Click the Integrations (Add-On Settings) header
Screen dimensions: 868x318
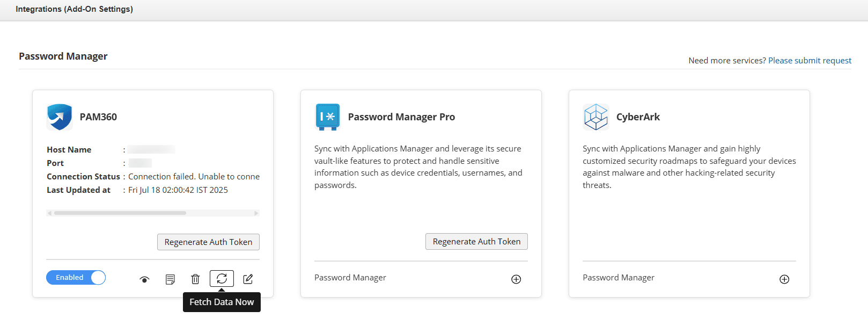(x=74, y=9)
